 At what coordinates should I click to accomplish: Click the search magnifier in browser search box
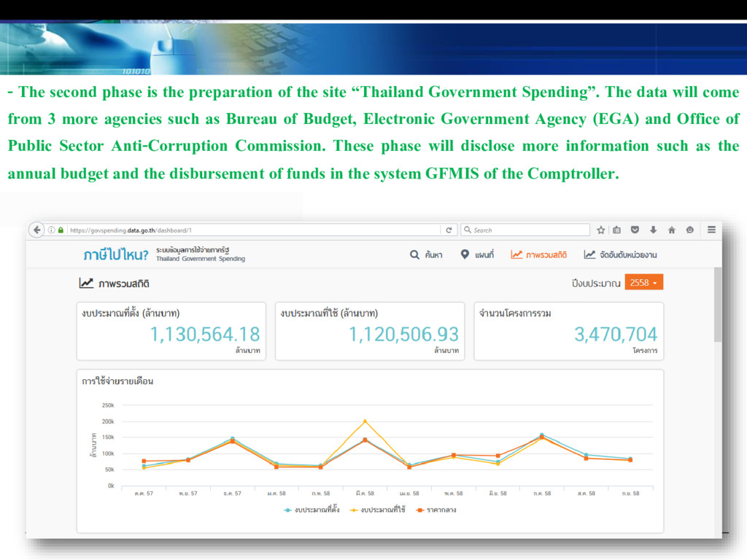(x=468, y=230)
